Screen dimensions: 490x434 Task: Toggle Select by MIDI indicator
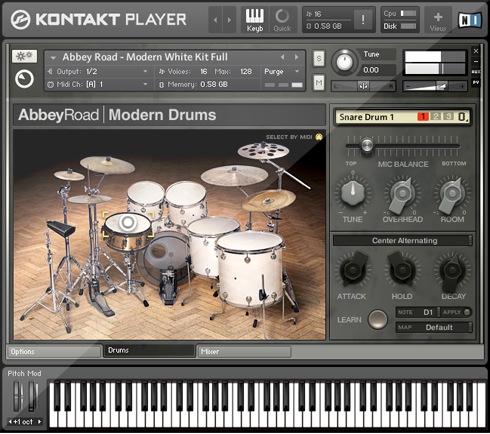tap(319, 137)
